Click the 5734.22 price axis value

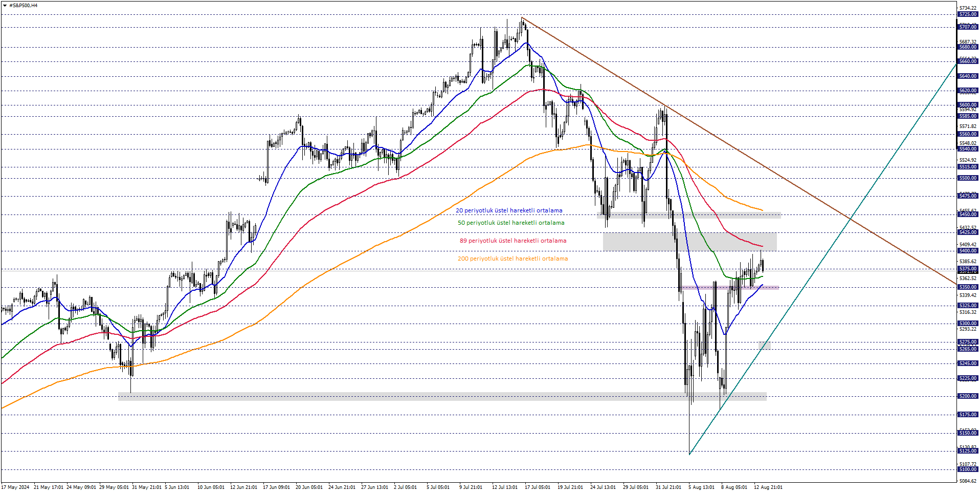(x=968, y=8)
